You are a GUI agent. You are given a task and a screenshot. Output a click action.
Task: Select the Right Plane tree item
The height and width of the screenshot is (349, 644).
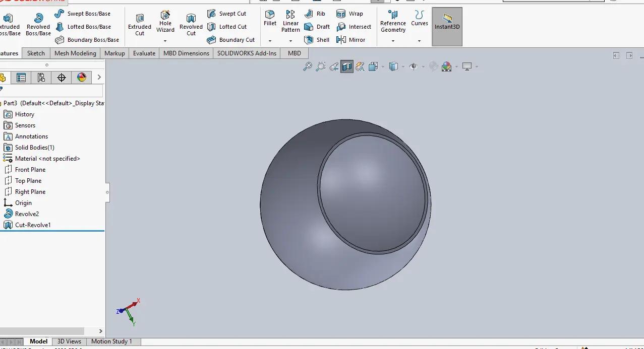[25, 192]
